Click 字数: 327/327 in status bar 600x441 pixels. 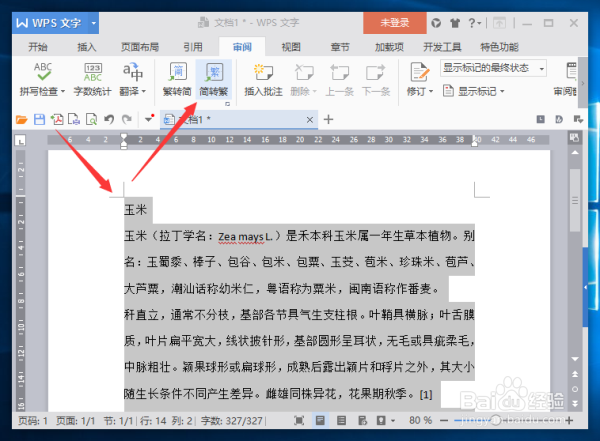coord(232,421)
